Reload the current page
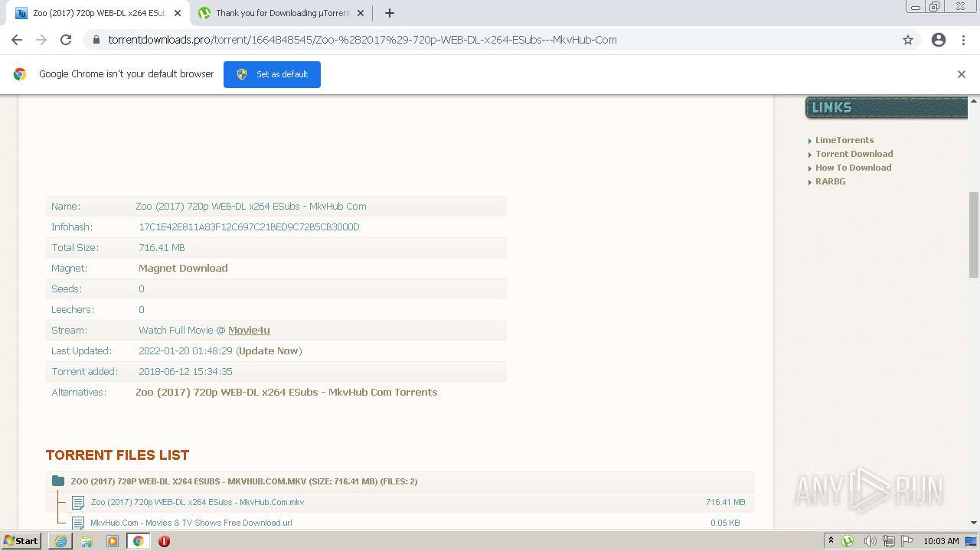The image size is (980, 551). point(66,40)
